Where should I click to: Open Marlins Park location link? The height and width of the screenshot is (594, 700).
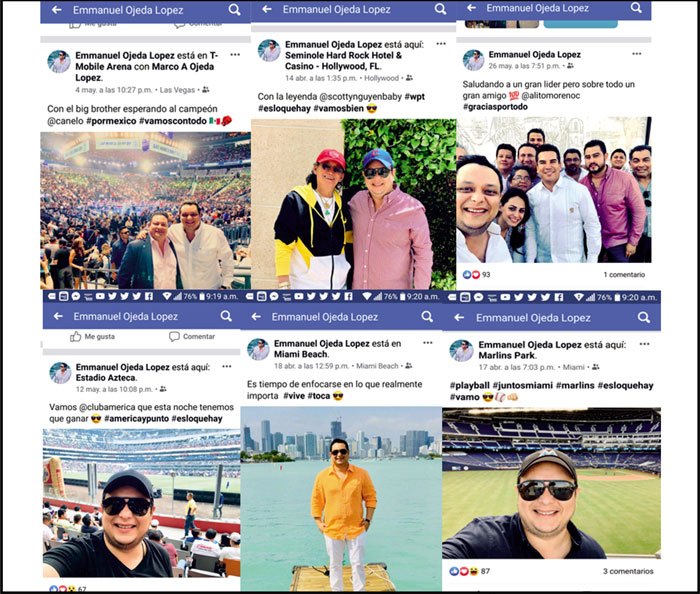pyautogui.click(x=506, y=356)
